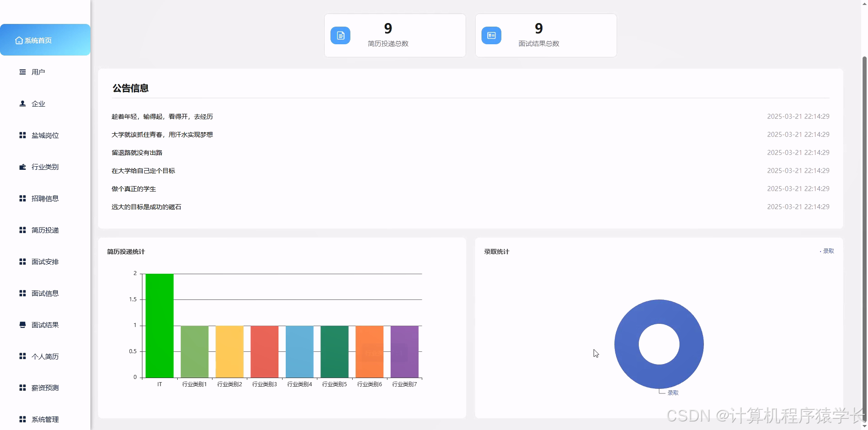Click the 简历投递总数 stat card label

point(388,44)
